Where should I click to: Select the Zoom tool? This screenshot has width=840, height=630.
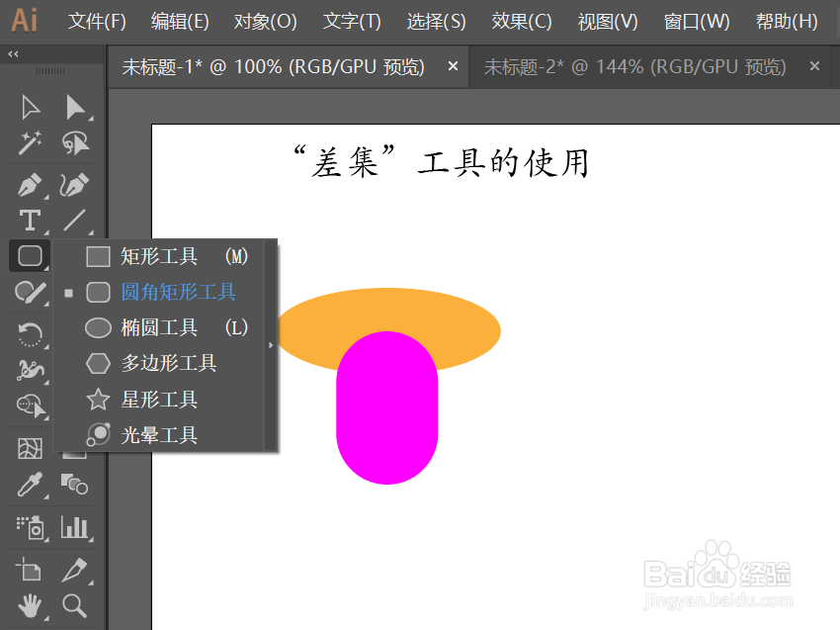pos(74,606)
